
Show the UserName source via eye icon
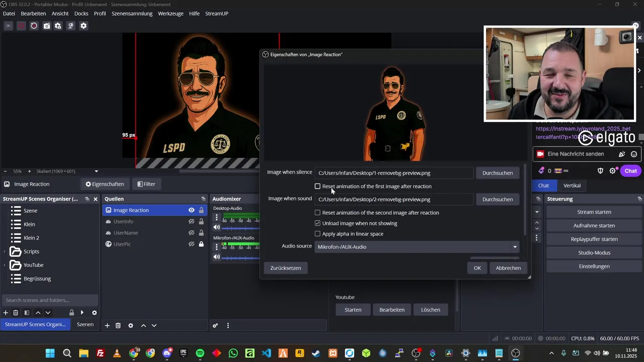click(191, 233)
